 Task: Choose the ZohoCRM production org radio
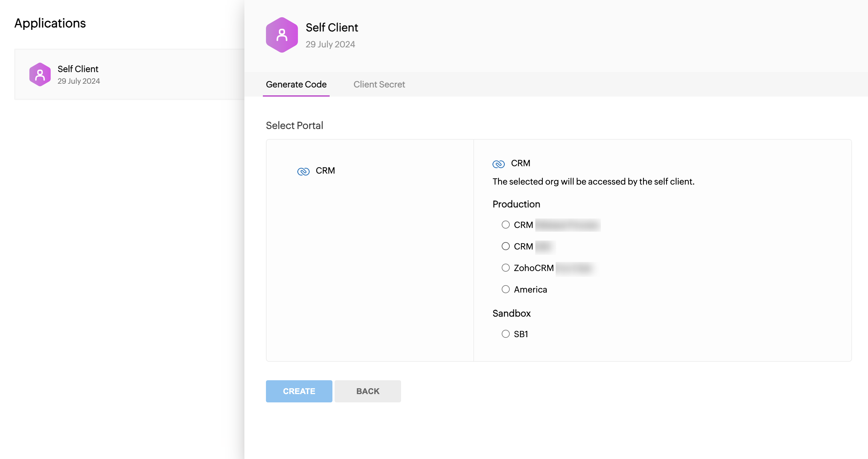(505, 268)
